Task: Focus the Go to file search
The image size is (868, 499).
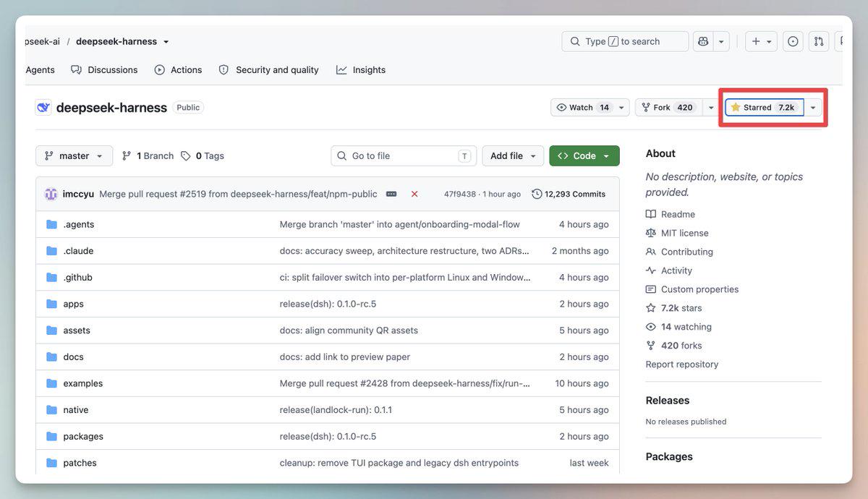Action: (x=404, y=155)
